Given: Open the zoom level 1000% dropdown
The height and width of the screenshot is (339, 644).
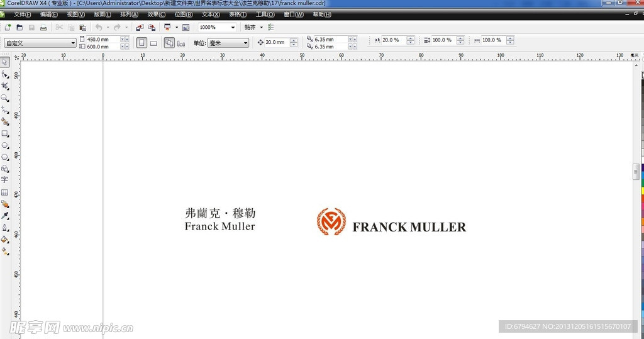Looking at the screenshot, I should click(x=233, y=28).
